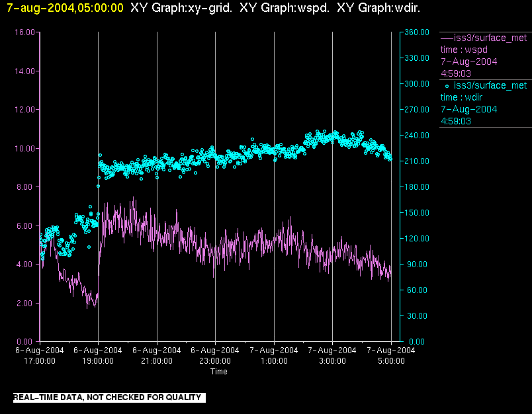Click the left axis value "10.00"

point(24,149)
